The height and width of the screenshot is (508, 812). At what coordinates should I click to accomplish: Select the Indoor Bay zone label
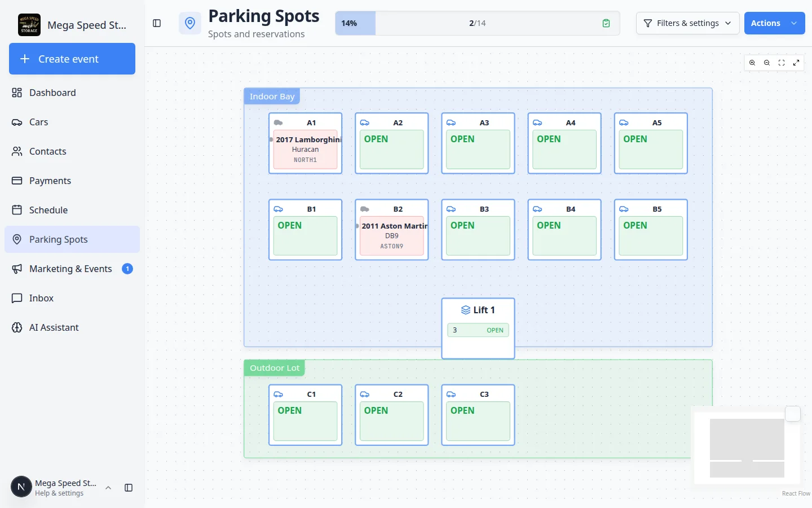[272, 97]
